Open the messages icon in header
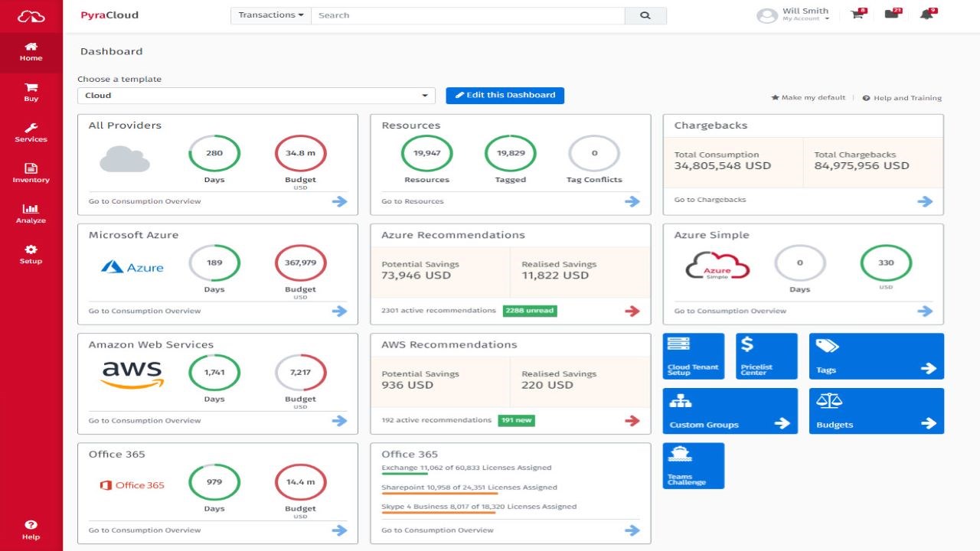Image resolution: width=980 pixels, height=551 pixels. [891, 15]
